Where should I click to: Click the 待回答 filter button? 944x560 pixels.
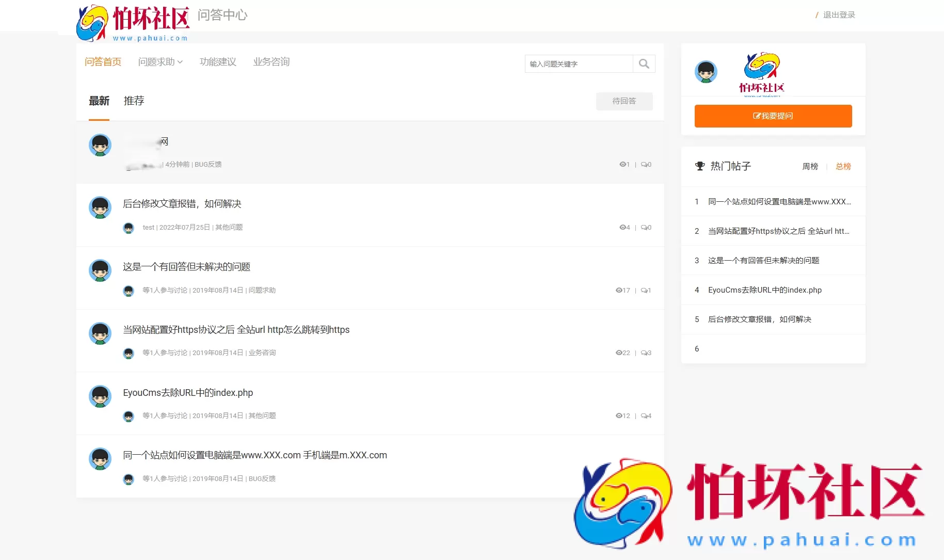tap(624, 101)
